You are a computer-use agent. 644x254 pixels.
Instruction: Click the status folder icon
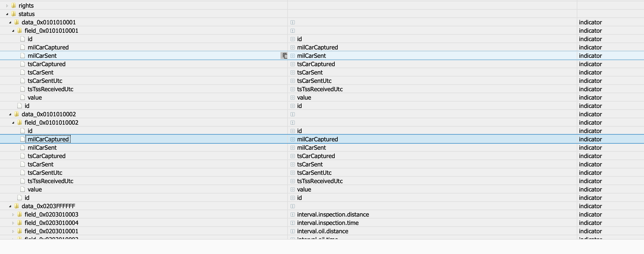(14, 14)
